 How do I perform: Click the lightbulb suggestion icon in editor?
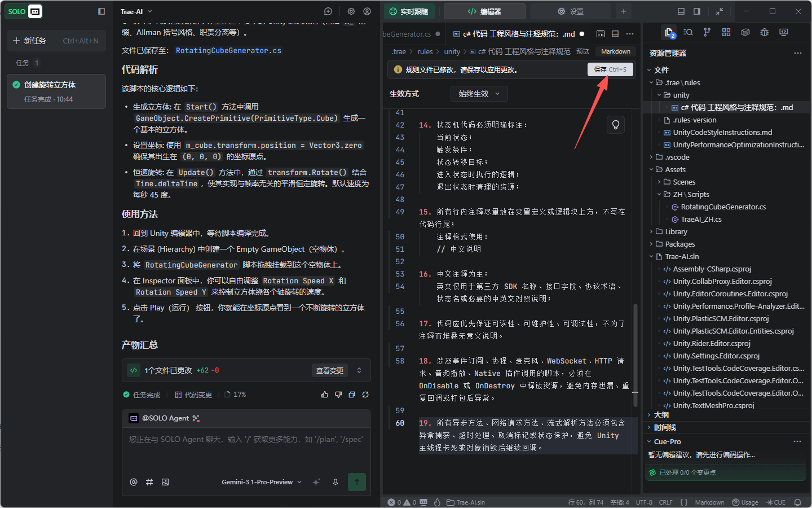(x=616, y=125)
